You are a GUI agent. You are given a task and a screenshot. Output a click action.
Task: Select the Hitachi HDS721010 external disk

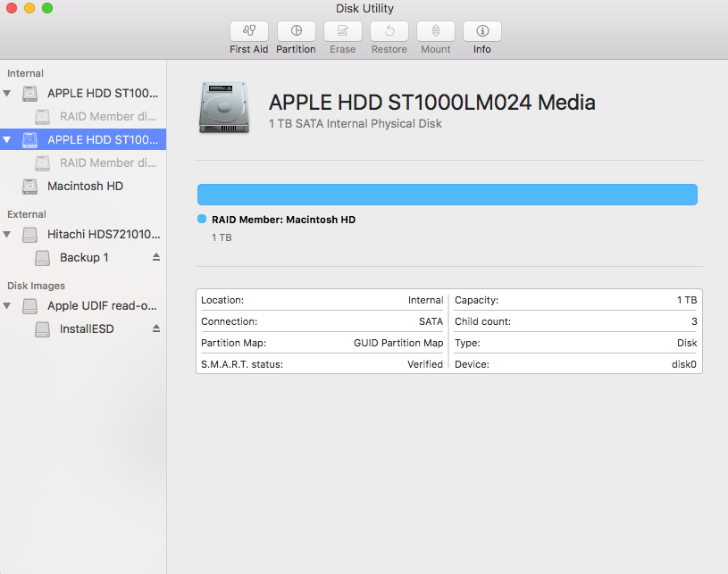point(103,234)
